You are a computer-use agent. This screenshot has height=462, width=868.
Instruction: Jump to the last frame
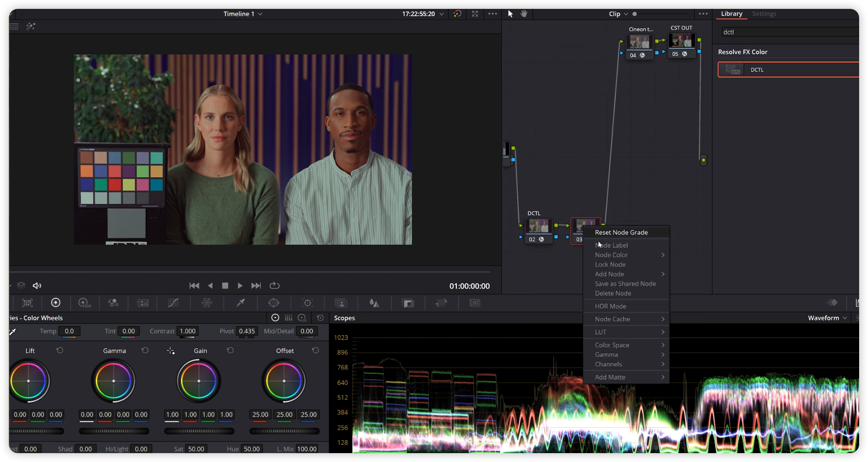click(x=256, y=285)
